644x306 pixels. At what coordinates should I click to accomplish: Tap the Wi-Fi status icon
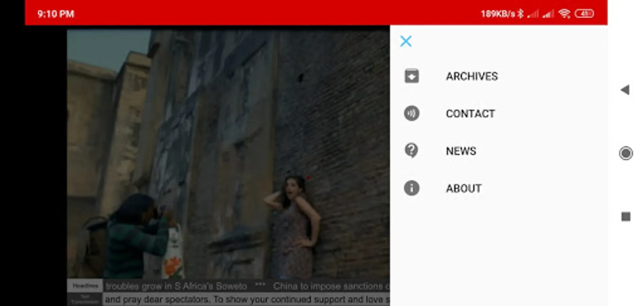point(564,14)
